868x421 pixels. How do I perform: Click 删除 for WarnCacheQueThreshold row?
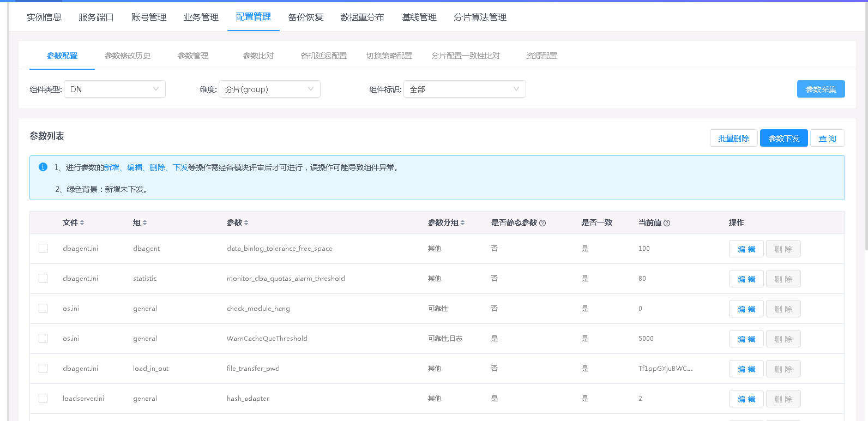[x=783, y=339]
